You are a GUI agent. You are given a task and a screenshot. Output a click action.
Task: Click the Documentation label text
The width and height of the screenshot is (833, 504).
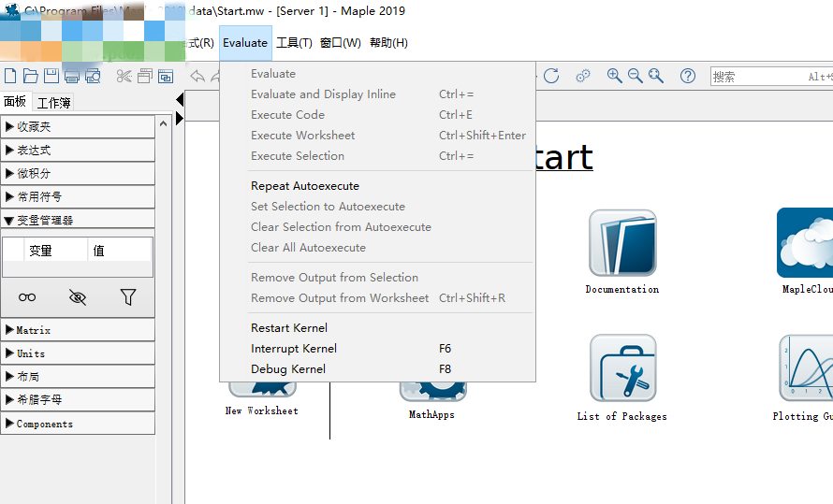tap(622, 289)
